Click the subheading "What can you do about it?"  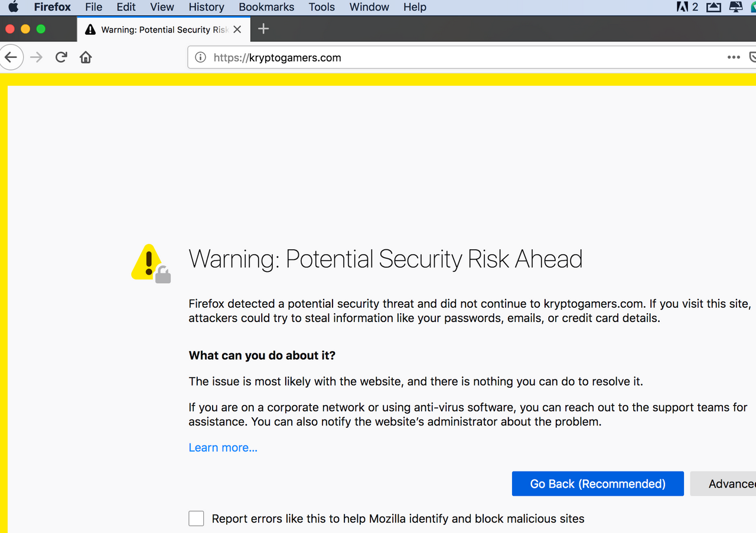click(x=262, y=356)
